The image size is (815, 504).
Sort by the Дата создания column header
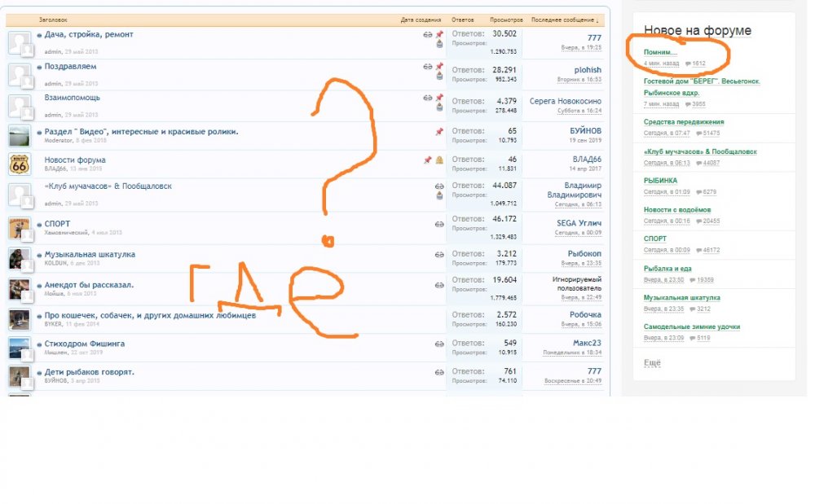pyautogui.click(x=421, y=20)
